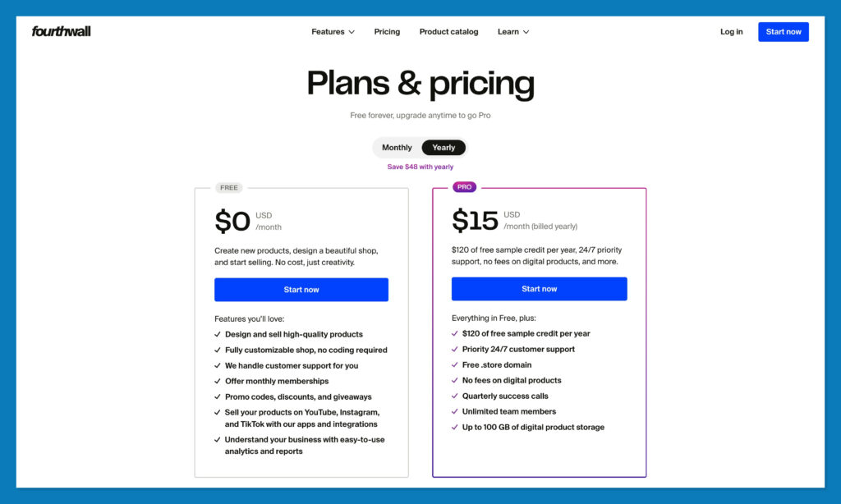Select the Yearly billing option
Image resolution: width=841 pixels, height=504 pixels.
(x=443, y=148)
